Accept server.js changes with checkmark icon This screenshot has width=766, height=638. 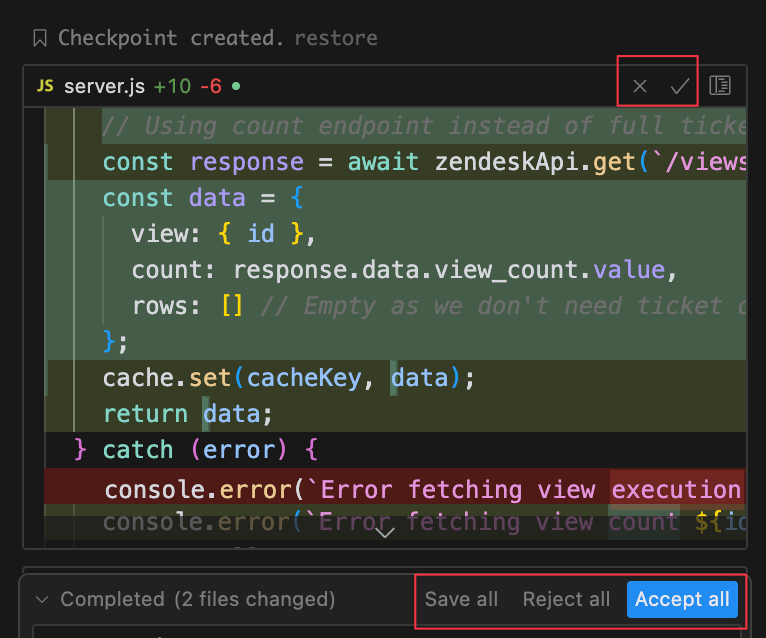(680, 86)
